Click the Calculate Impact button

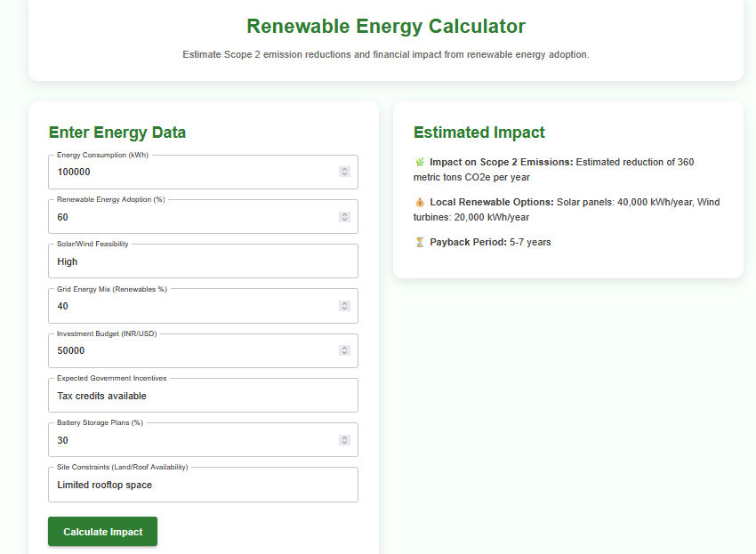[x=102, y=532]
